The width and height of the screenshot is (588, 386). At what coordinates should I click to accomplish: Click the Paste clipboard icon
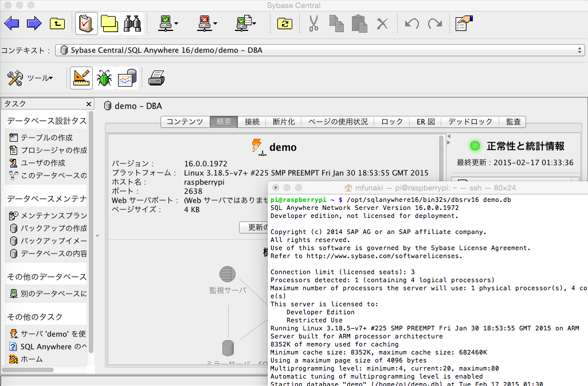click(x=359, y=24)
